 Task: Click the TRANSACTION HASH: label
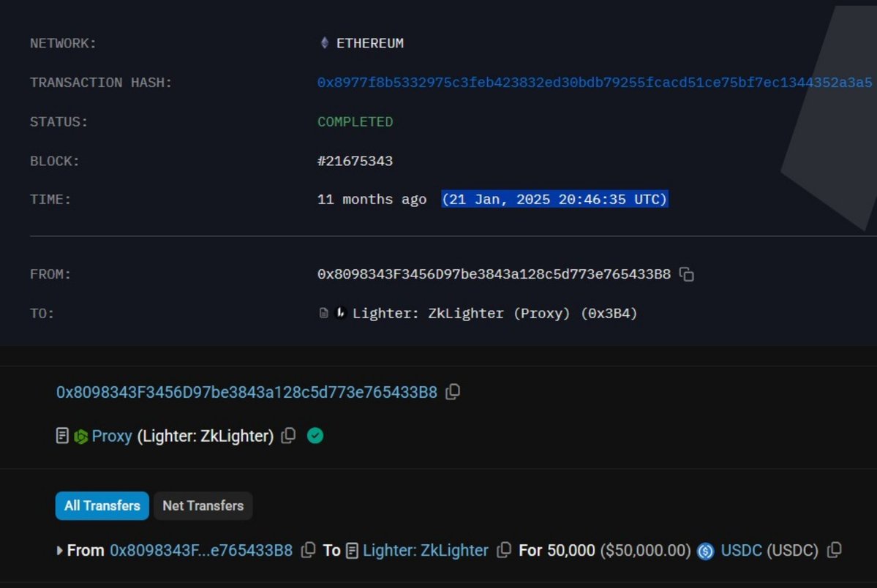(x=101, y=83)
